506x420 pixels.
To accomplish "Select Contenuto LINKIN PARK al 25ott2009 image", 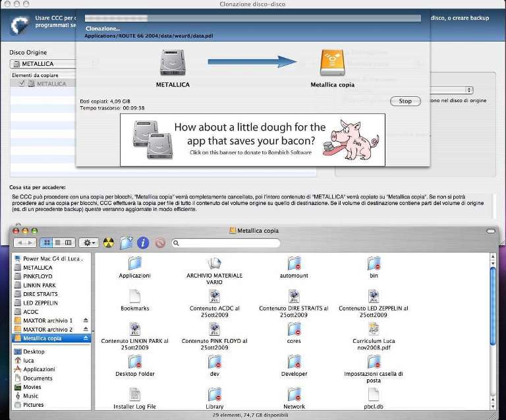I will [x=134, y=328].
